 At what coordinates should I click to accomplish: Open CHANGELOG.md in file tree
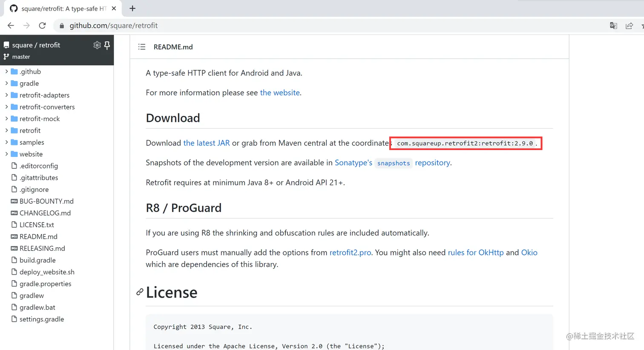point(45,213)
